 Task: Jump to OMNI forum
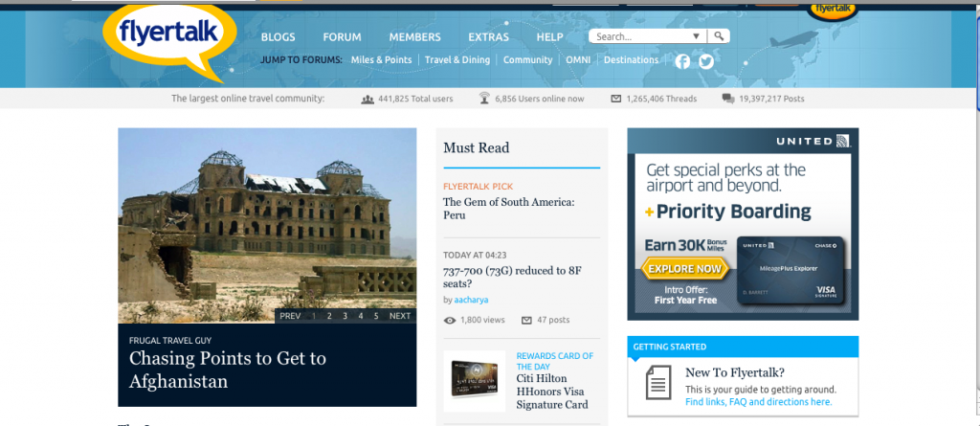pos(578,60)
